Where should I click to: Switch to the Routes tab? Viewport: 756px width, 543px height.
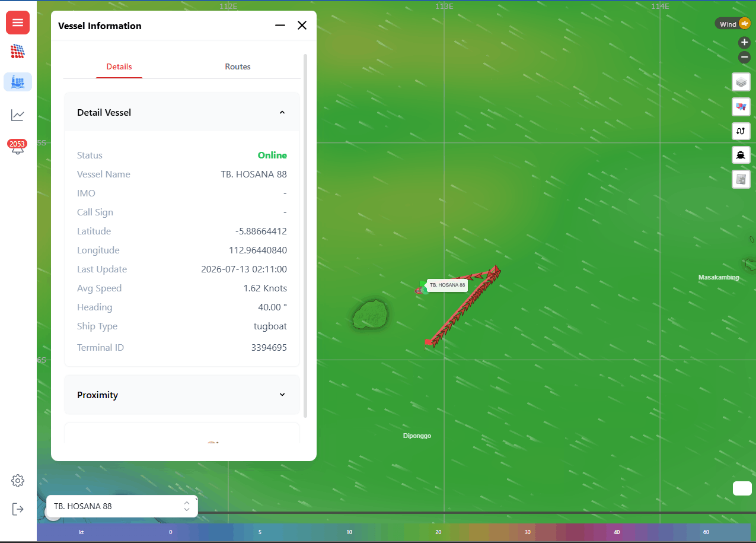[x=238, y=66]
